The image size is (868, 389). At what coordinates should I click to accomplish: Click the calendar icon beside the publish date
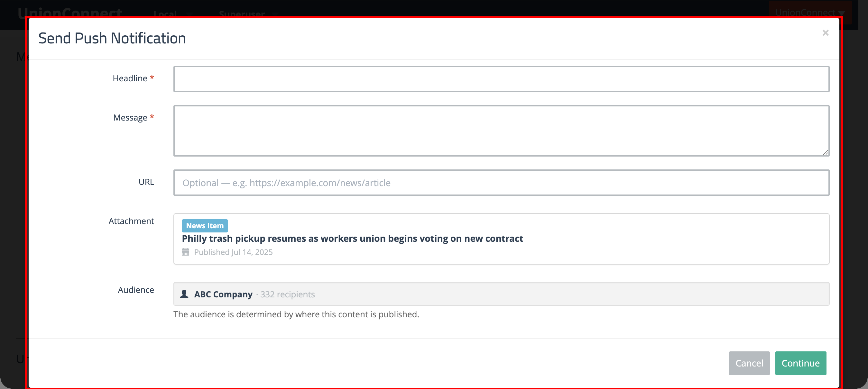click(186, 252)
